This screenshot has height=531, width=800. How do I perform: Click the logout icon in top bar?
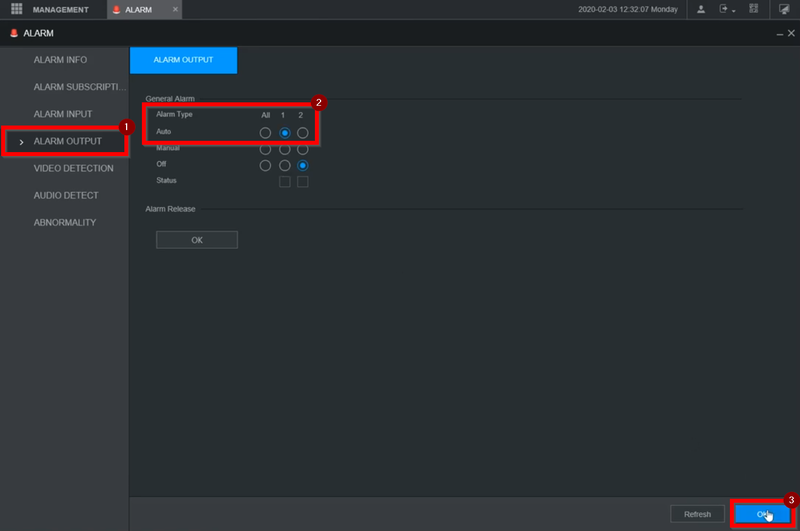723,9
